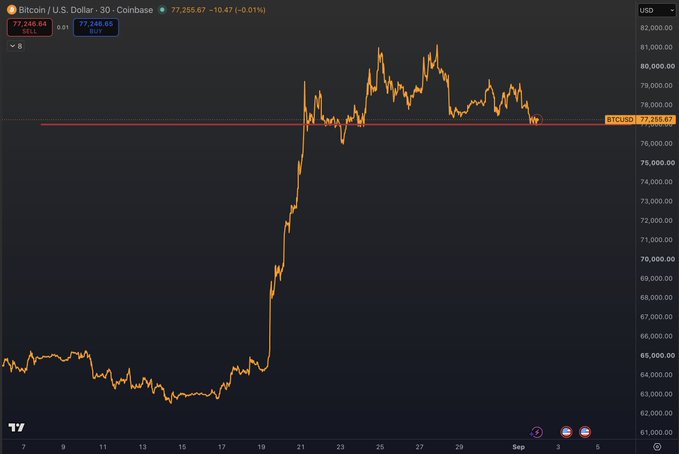Open chart settings gear at bottom right

[x=657, y=447]
